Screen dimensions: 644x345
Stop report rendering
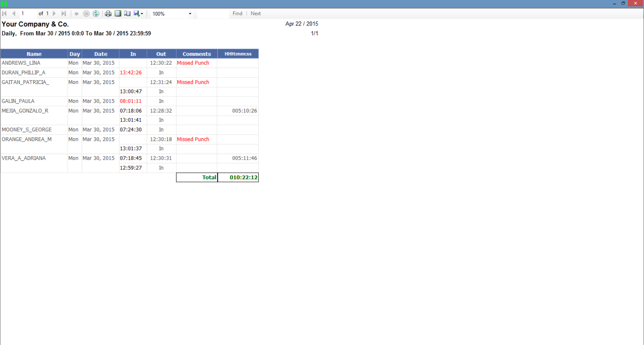pos(86,13)
